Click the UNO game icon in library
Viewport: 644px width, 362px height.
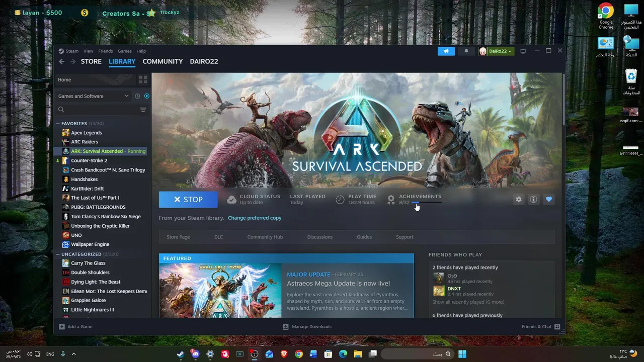66,235
